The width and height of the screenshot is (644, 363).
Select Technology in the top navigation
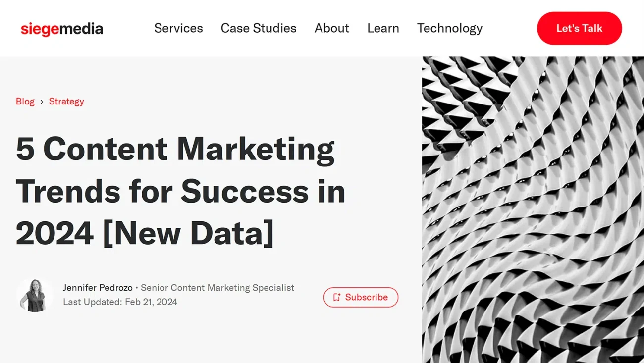pyautogui.click(x=450, y=28)
